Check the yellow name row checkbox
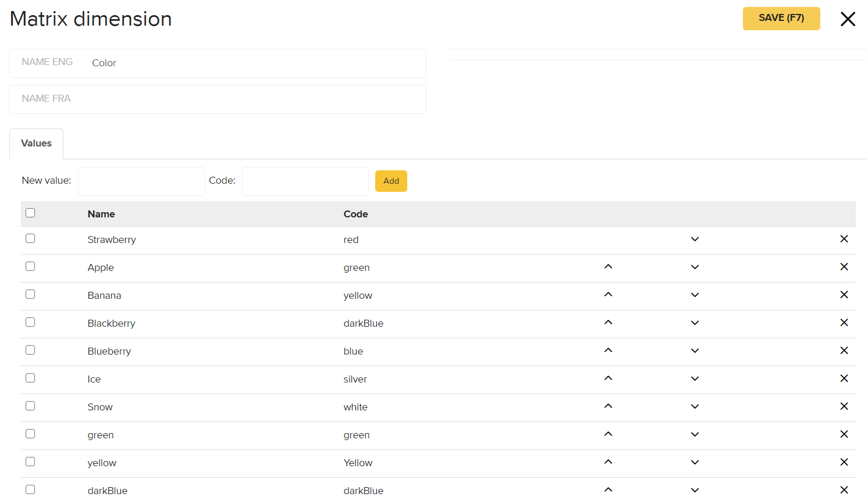 pyautogui.click(x=30, y=462)
